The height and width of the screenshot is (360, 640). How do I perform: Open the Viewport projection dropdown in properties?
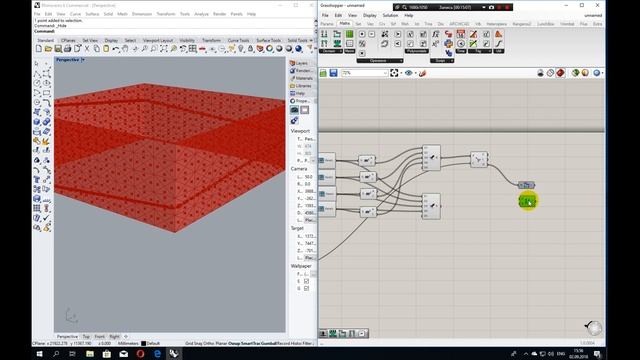pos(313,160)
